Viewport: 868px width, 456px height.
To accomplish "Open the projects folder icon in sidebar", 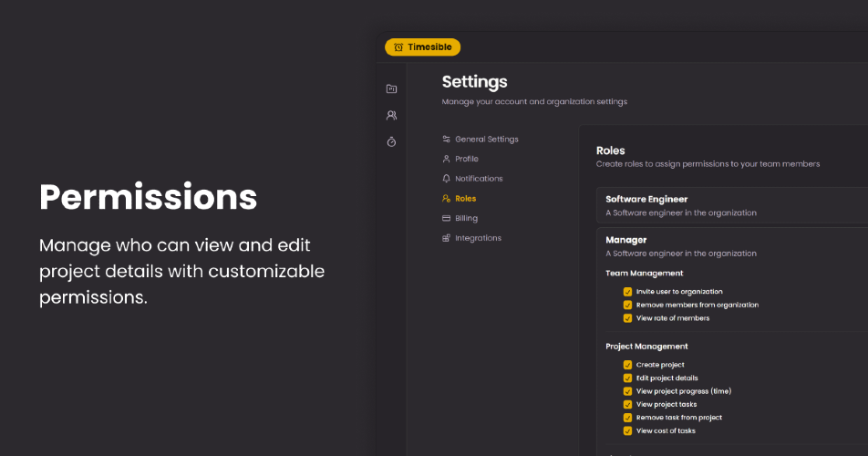I will pos(391,88).
